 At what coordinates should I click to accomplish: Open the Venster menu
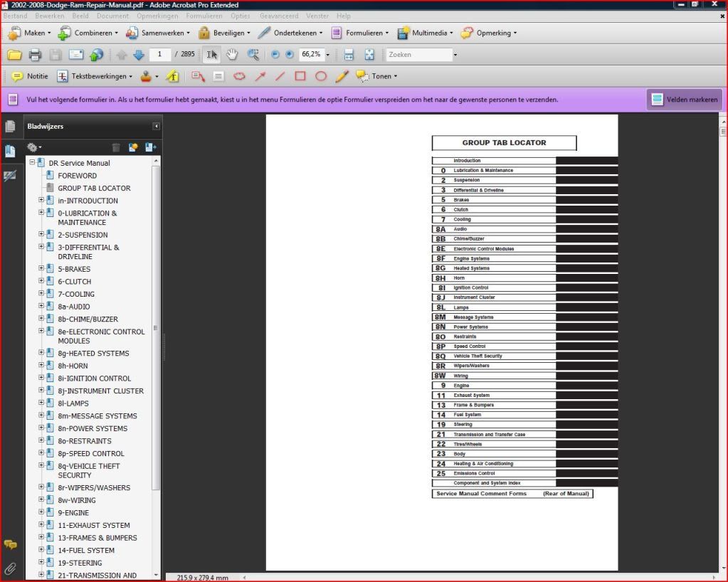point(317,16)
